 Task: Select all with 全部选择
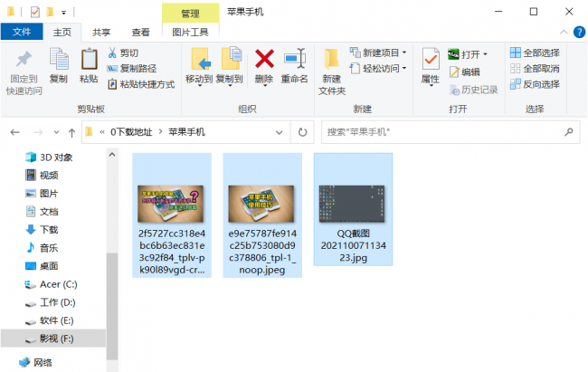[x=536, y=52]
